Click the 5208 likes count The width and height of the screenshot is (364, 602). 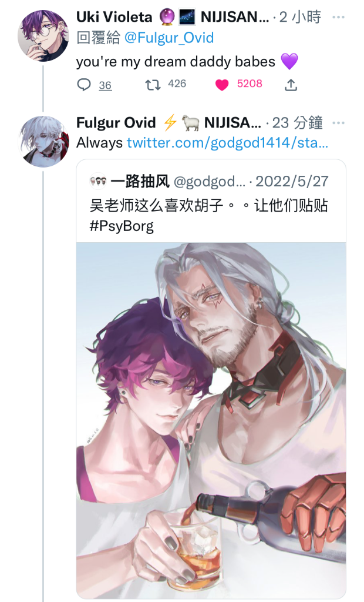[250, 83]
